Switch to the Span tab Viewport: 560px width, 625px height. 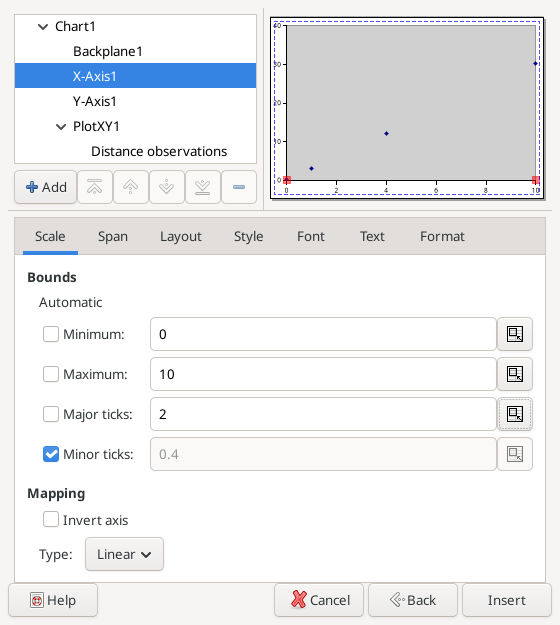[113, 236]
